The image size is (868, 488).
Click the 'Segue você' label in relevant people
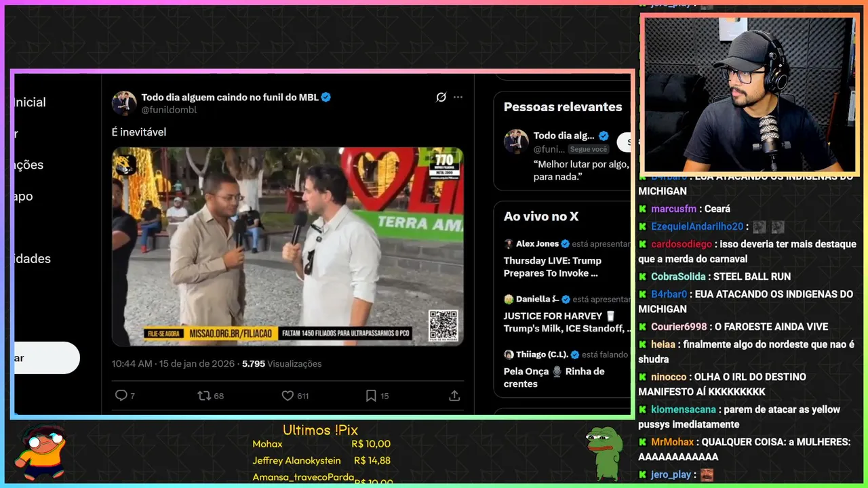pyautogui.click(x=588, y=149)
